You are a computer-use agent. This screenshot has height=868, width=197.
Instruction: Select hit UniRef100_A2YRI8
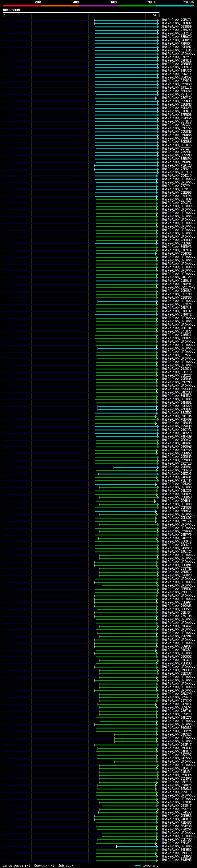[176, 81]
